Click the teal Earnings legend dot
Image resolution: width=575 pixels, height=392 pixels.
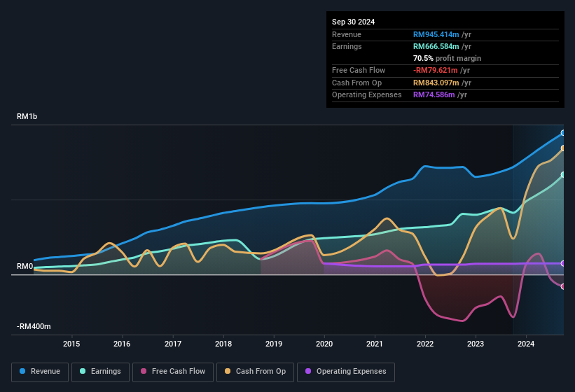(83, 372)
